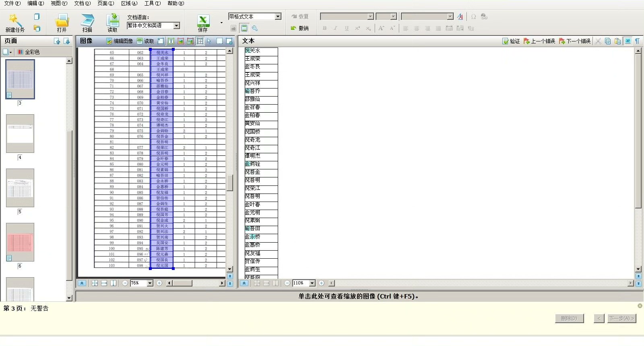Image resolution: width=644 pixels, height=346 pixels.
Task: Open the 视图 menu
Action: click(x=59, y=3)
